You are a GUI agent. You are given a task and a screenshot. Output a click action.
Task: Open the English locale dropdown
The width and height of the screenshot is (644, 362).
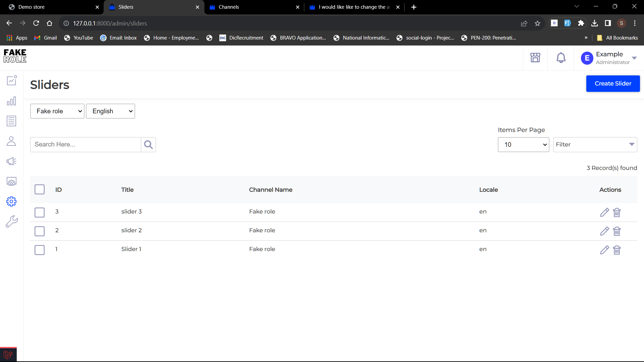coord(110,111)
